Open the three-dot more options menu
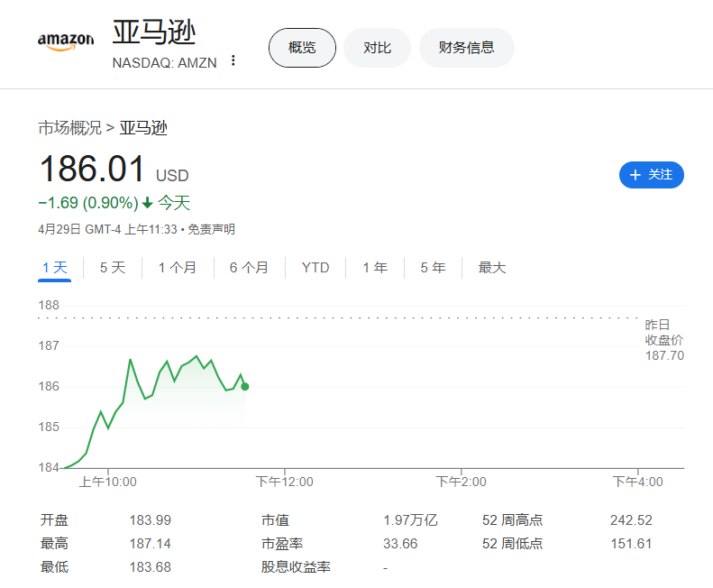The width and height of the screenshot is (713, 588). [233, 60]
